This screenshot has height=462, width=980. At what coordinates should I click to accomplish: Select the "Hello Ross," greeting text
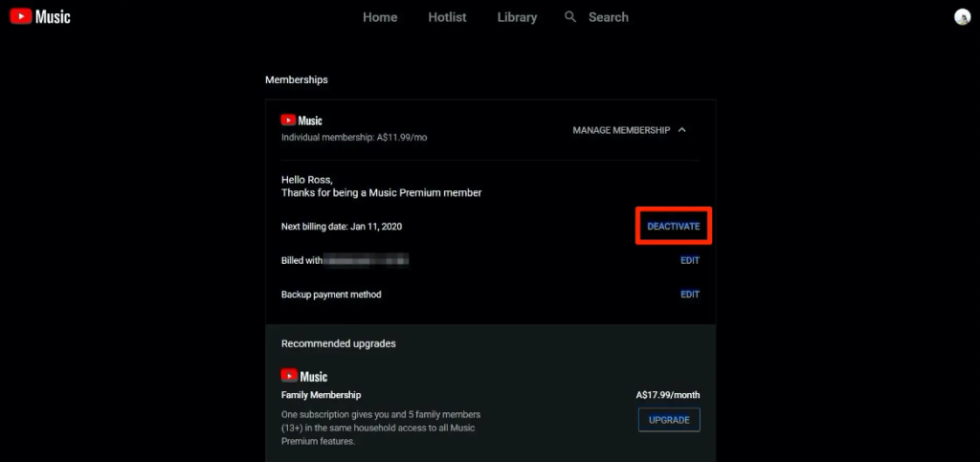(x=307, y=180)
